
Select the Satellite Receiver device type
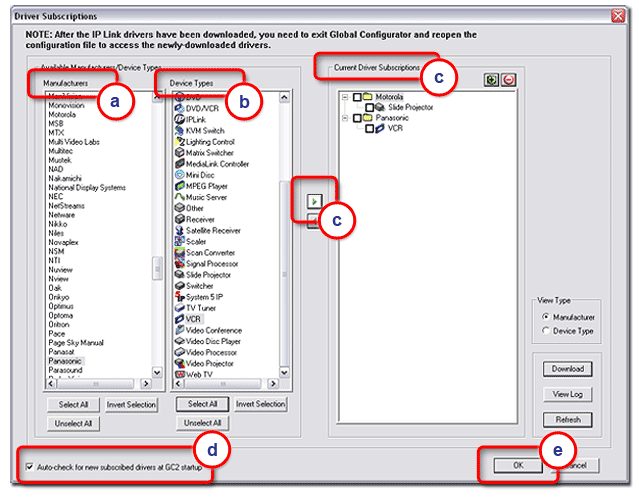click(212, 230)
